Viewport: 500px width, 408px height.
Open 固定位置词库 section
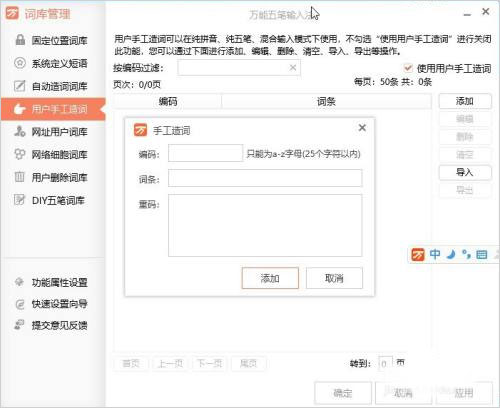53,40
